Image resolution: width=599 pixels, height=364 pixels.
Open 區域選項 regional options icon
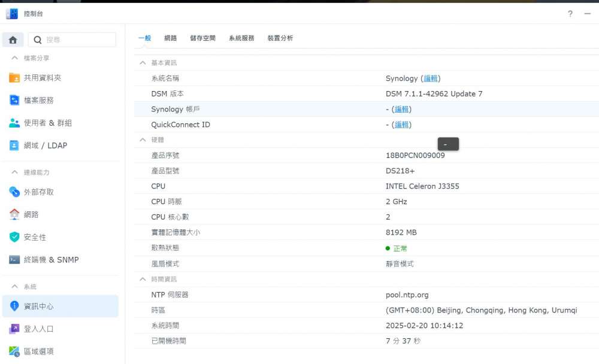click(14, 351)
